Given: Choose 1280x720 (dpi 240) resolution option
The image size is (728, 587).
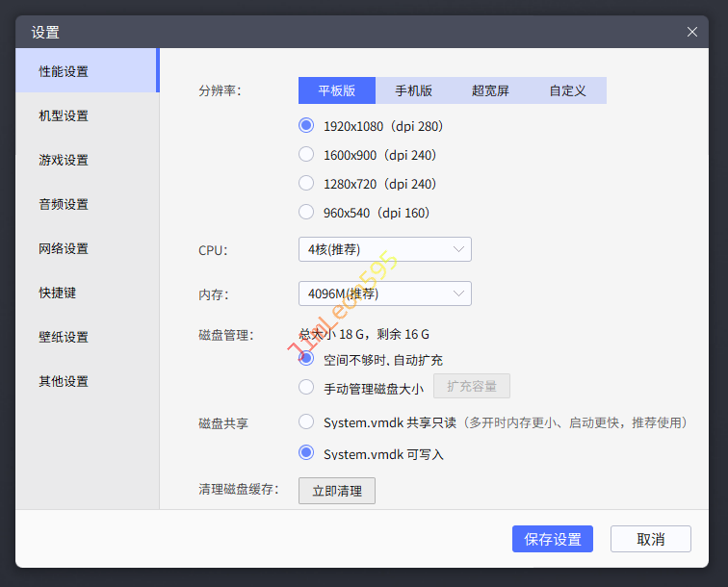Looking at the screenshot, I should (306, 183).
